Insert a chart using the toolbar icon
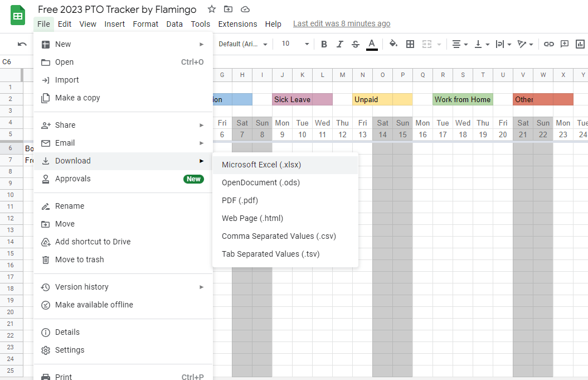 (x=581, y=44)
